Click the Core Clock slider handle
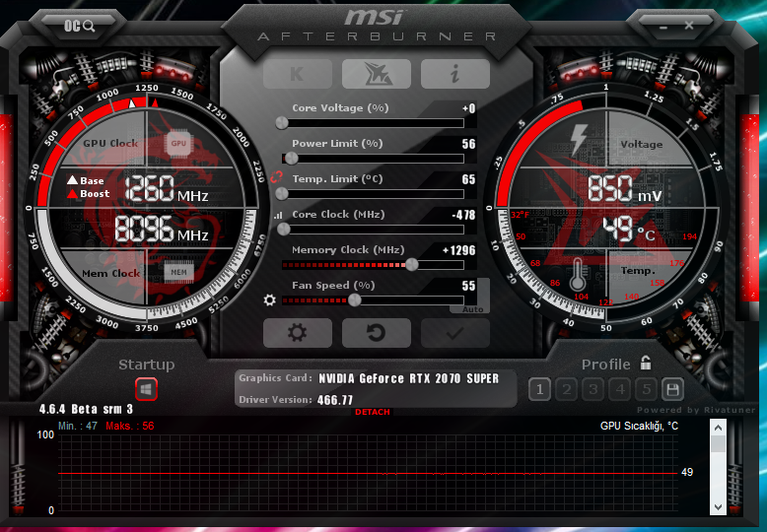 coord(284,229)
